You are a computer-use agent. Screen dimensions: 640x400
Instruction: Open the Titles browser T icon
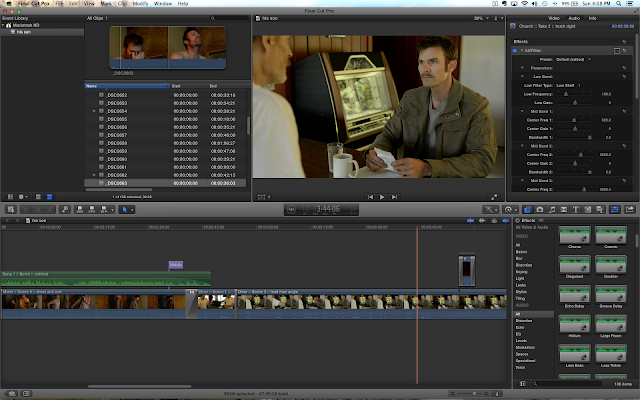[x=576, y=209]
